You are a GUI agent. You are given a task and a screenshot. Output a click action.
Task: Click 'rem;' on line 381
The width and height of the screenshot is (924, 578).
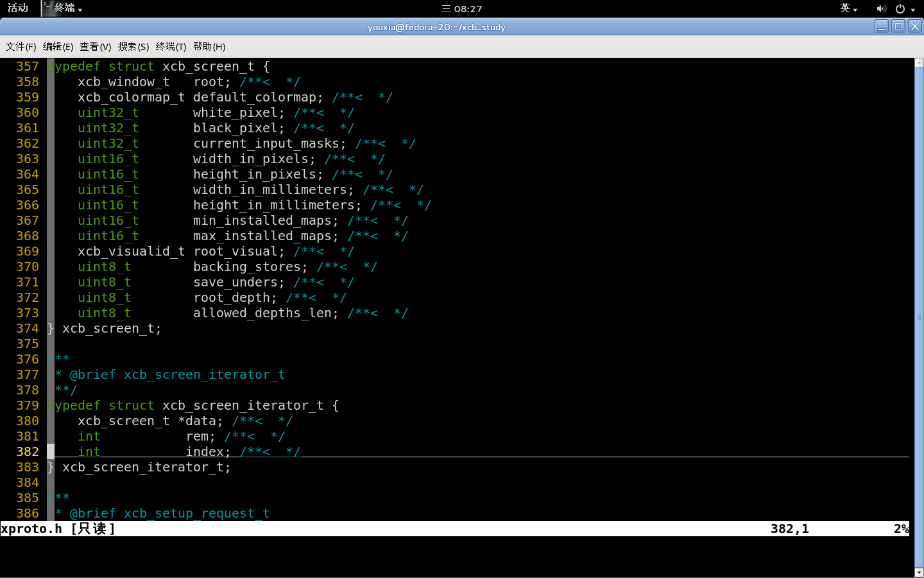[201, 436]
